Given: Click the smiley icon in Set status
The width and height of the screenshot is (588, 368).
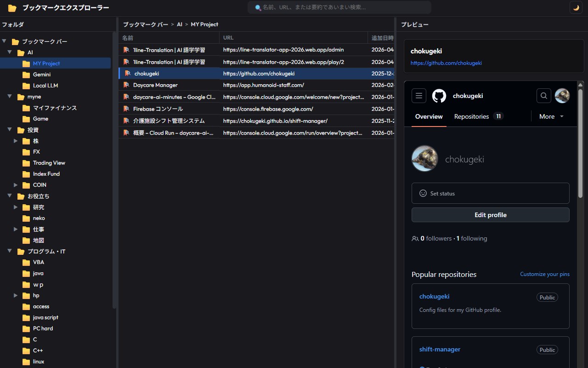Looking at the screenshot, I should 423,193.
